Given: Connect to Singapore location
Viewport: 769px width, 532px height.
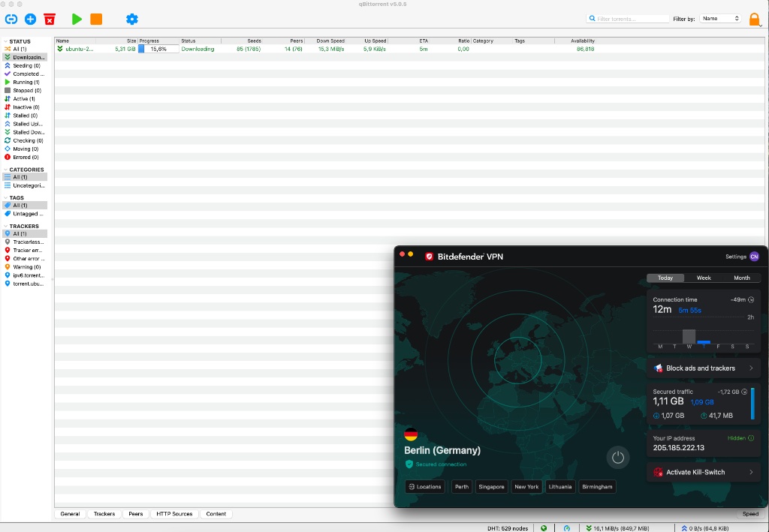Looking at the screenshot, I should [491, 487].
